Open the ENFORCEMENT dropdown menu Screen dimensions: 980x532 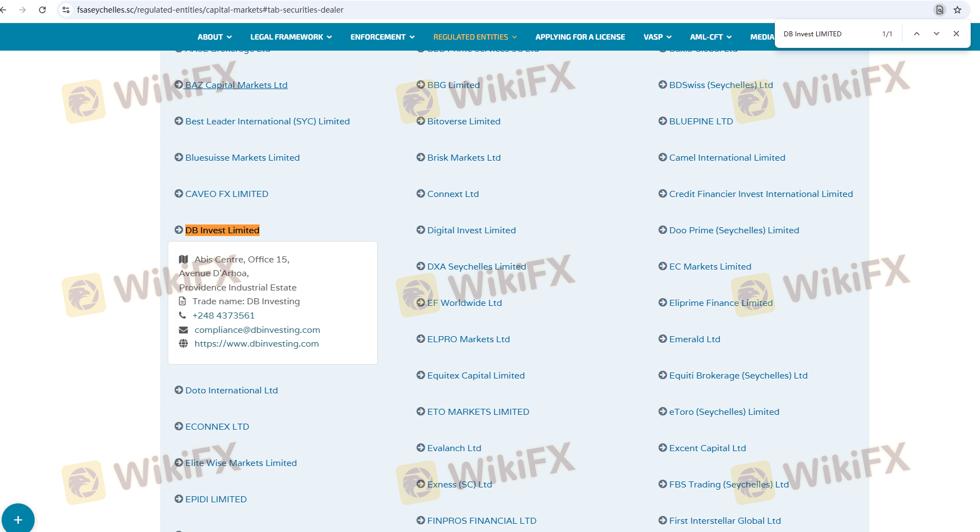(x=382, y=37)
